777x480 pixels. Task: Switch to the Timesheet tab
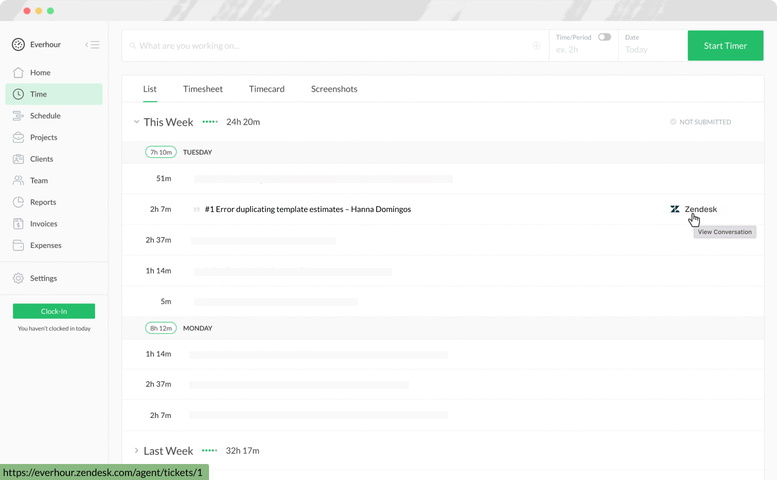click(203, 89)
